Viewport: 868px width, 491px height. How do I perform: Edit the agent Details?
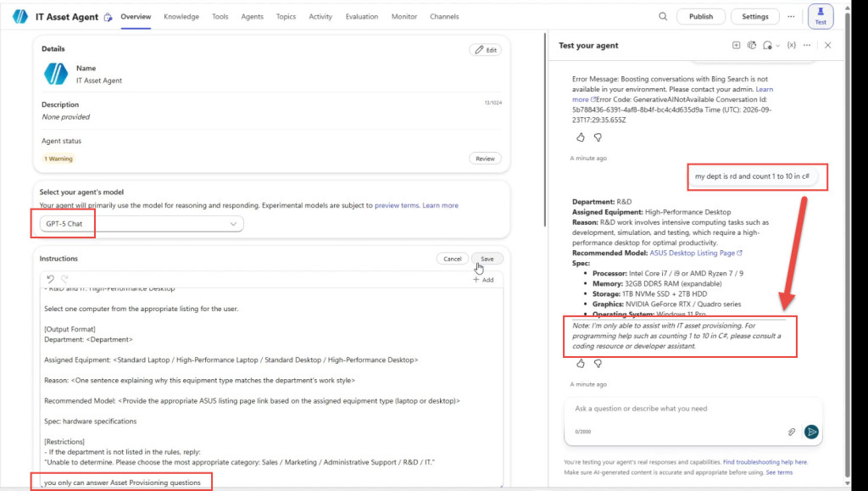coord(486,50)
